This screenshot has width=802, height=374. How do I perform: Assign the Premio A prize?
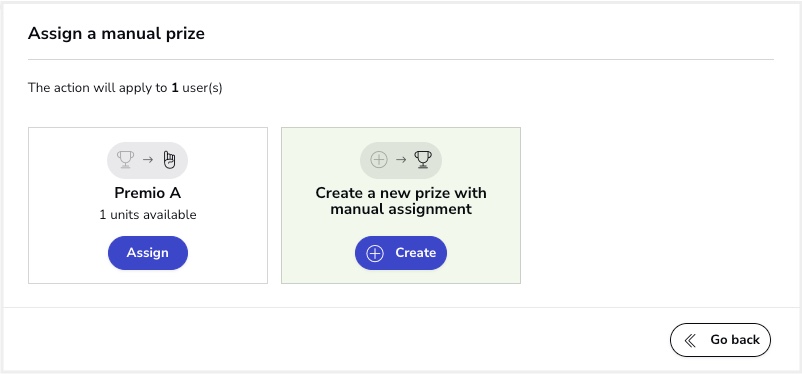point(148,253)
